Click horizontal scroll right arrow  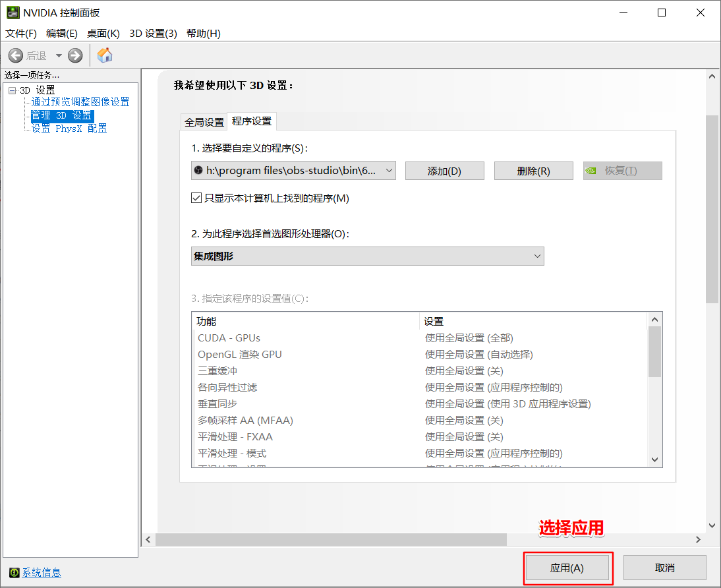pos(698,539)
